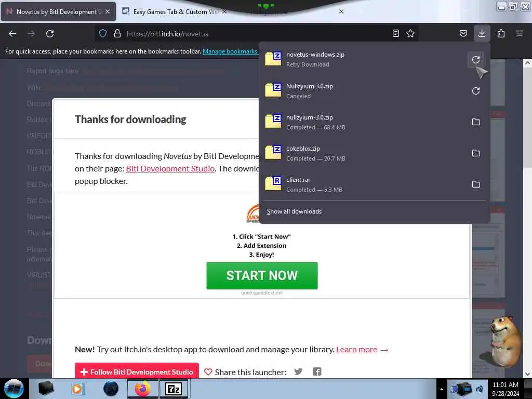Screen dimensions: 532x399
Task: Share the launcher on Facebook
Action: [x=317, y=371]
